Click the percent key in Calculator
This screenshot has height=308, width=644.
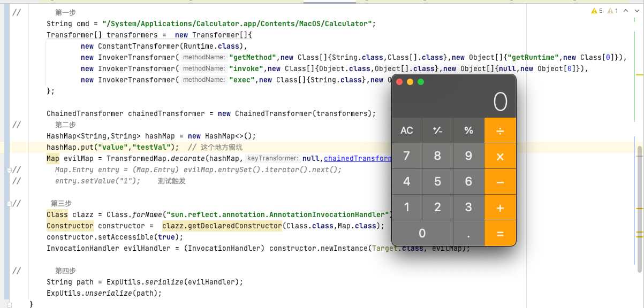click(x=468, y=130)
